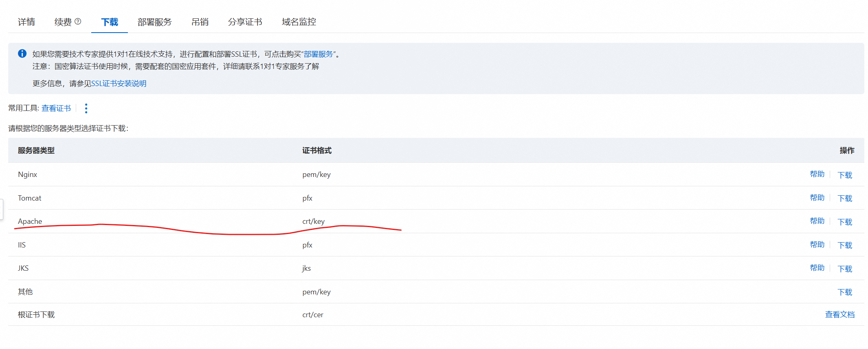Switch to the 详情 tab

(x=26, y=22)
